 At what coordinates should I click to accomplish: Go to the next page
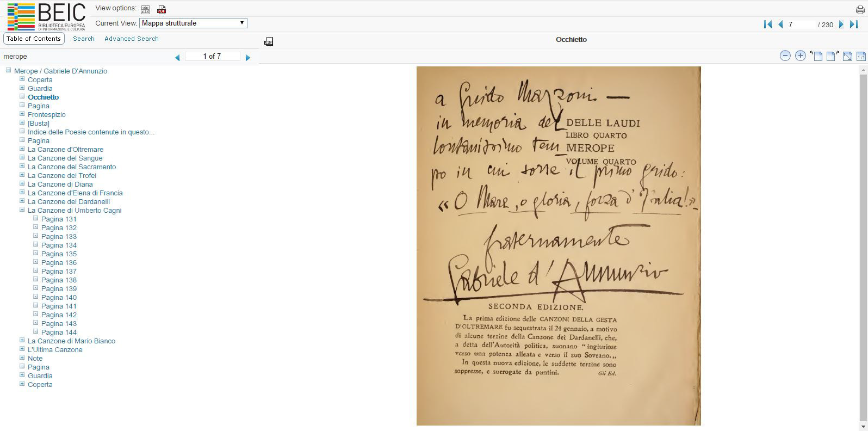point(841,24)
